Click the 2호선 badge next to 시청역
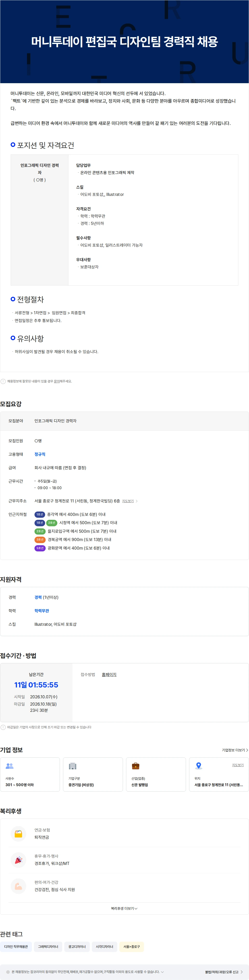Screen dimensions: 249x980 (x=52, y=523)
